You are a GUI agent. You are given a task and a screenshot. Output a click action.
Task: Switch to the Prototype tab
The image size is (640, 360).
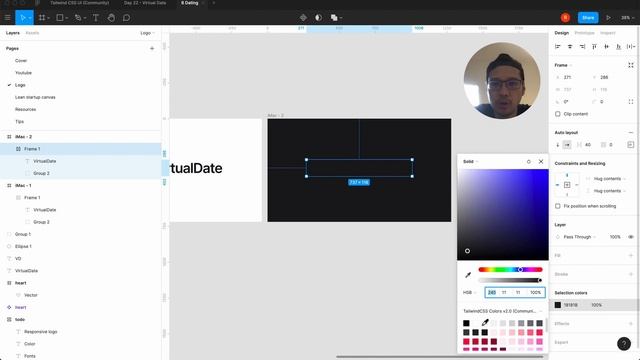tap(584, 33)
